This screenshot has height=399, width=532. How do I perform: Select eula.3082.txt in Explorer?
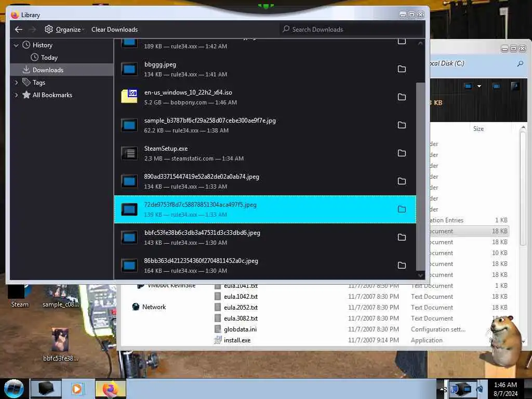(241, 318)
